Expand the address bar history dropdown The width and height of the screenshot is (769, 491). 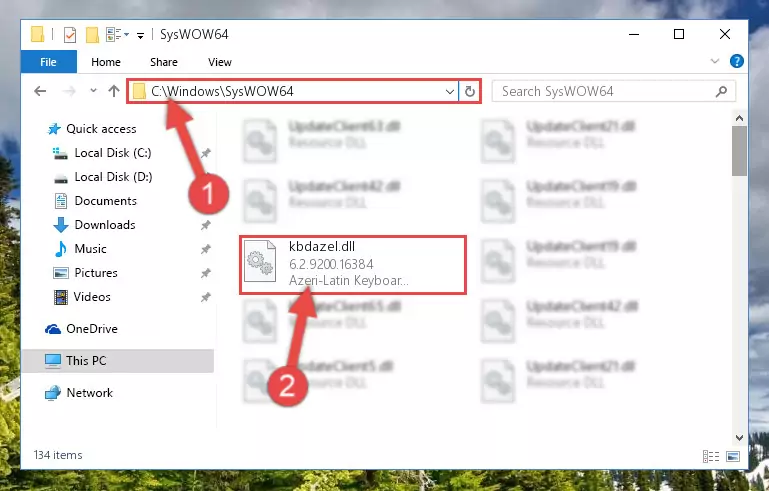[449, 91]
